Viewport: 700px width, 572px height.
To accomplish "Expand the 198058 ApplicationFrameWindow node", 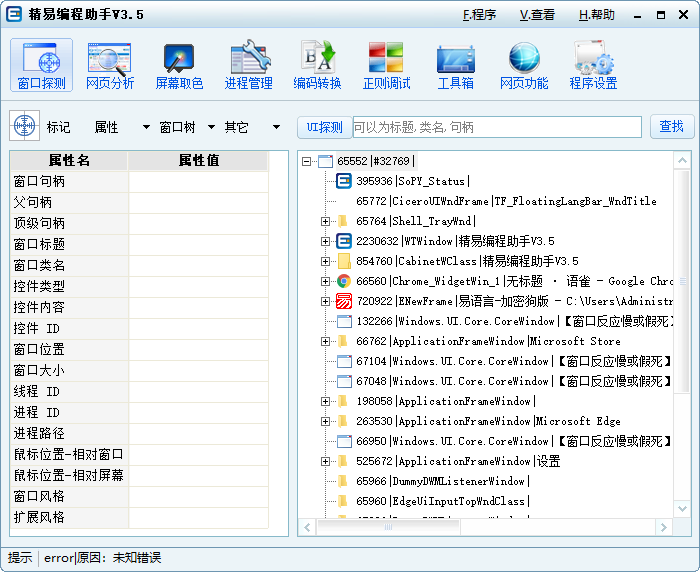I will [325, 401].
